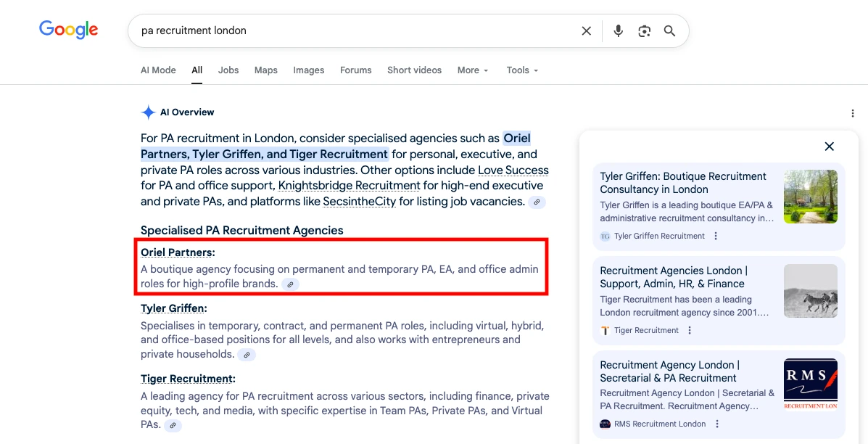Click the Google logo
Viewport: 868px width, 444px height.
tap(69, 30)
